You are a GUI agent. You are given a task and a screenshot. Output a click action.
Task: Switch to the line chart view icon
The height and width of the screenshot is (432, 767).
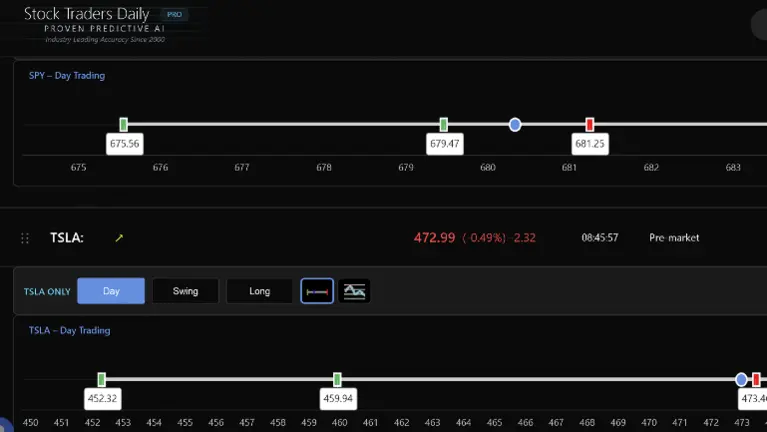354,291
